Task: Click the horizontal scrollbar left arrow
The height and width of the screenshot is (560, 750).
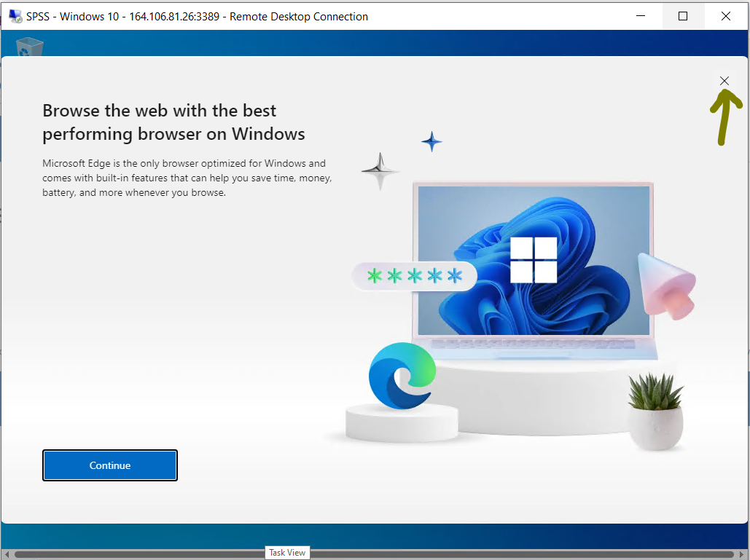Action: (x=7, y=554)
